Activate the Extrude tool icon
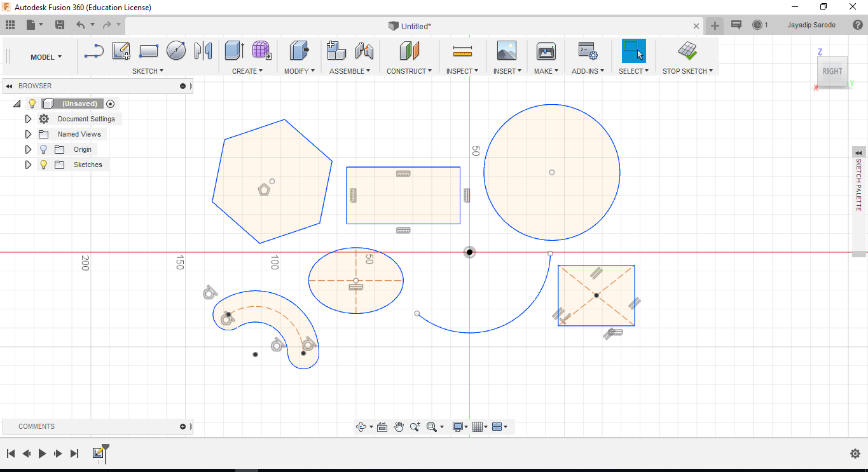 (x=235, y=51)
